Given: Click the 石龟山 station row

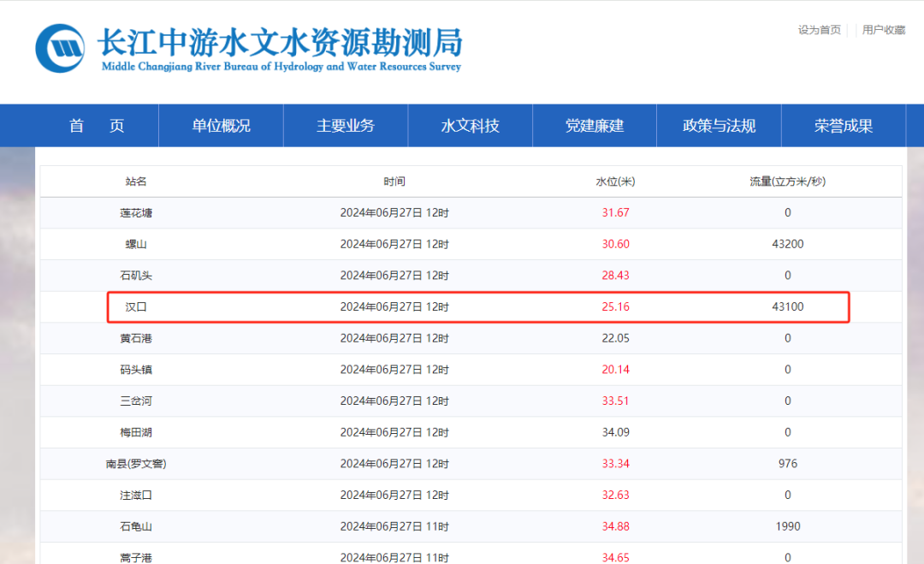Looking at the screenshot, I should tap(136, 526).
